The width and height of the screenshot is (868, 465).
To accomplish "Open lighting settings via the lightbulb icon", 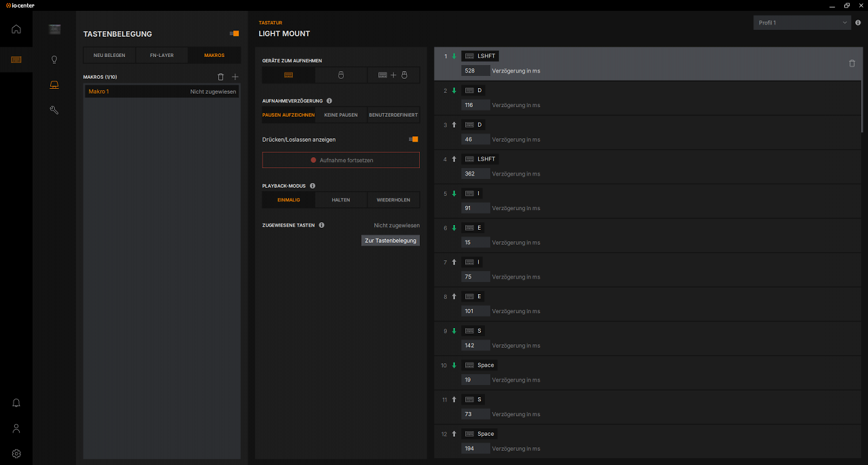I will click(54, 60).
